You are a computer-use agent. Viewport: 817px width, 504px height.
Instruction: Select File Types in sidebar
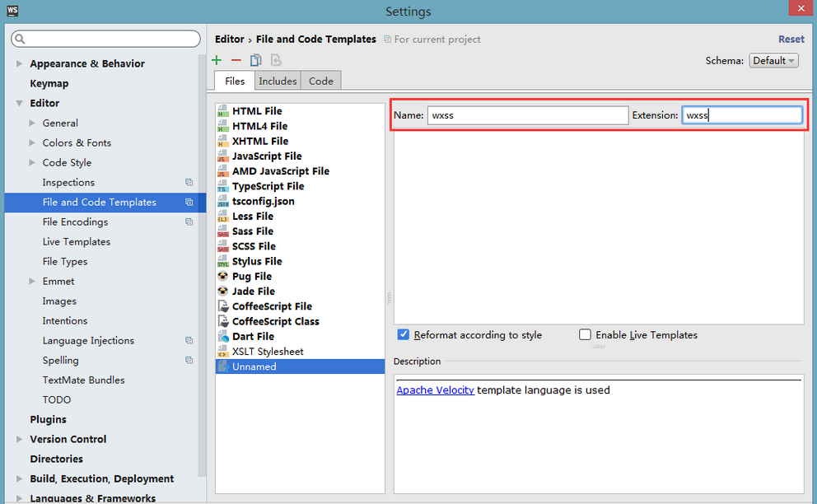coord(64,262)
